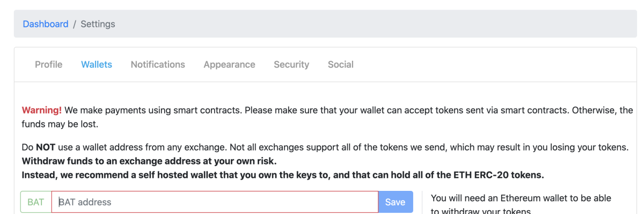
Task: Click the smart contracts payment warning sentence
Action: click(153, 110)
